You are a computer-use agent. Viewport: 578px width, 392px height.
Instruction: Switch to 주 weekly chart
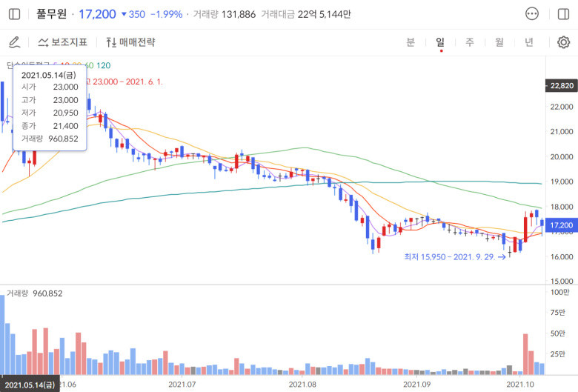(470, 42)
